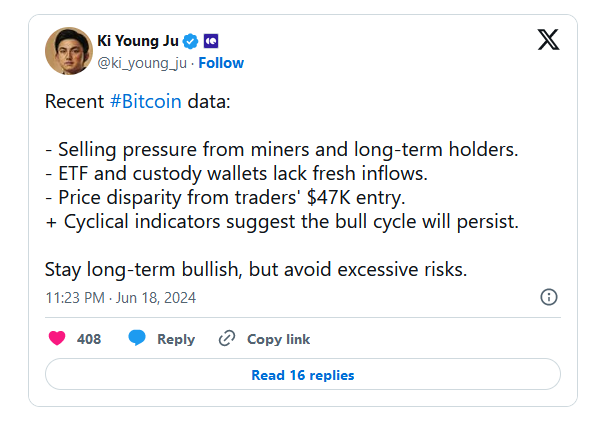Click the blue reply speech bubble icon
The height and width of the screenshot is (424, 600).
[137, 339]
